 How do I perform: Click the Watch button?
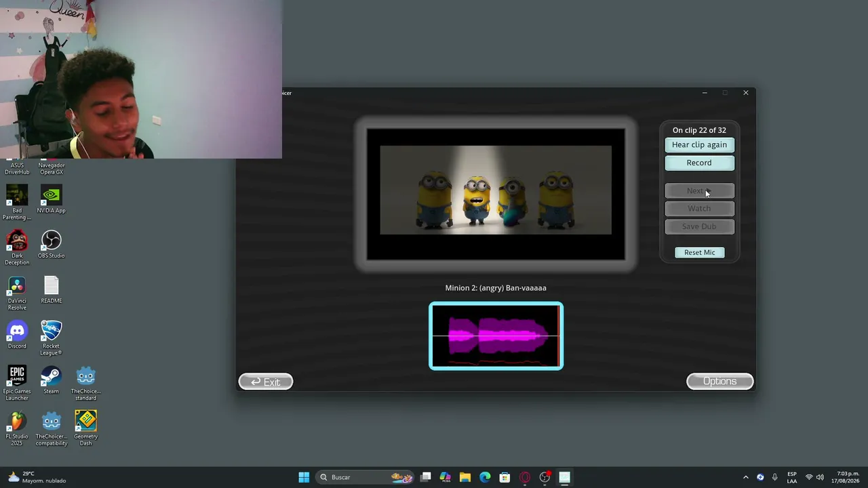point(699,208)
